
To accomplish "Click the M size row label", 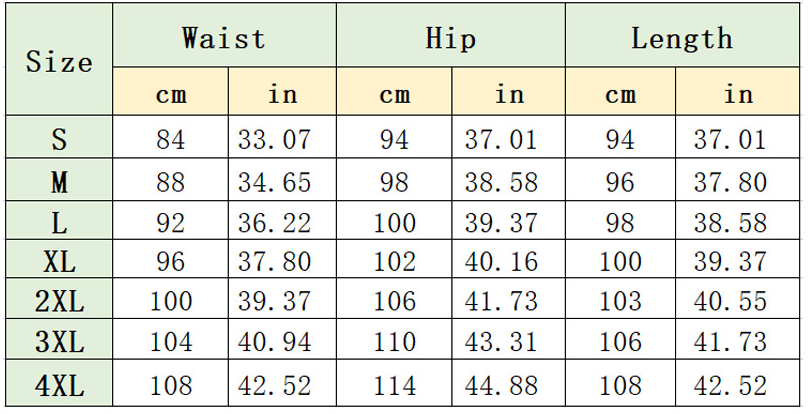I will point(59,180).
